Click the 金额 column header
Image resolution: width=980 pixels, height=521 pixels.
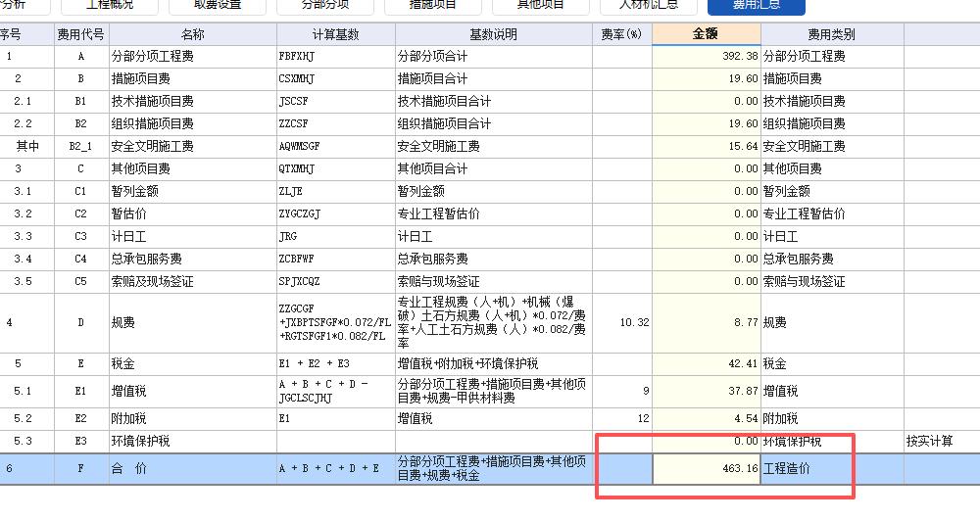pos(707,34)
